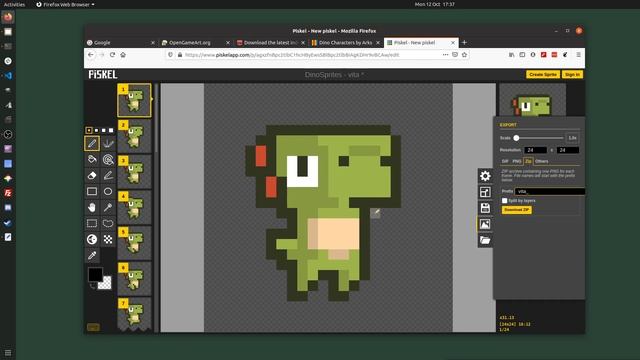Click the Create Sprite button
The height and width of the screenshot is (360, 640).
pos(543,75)
